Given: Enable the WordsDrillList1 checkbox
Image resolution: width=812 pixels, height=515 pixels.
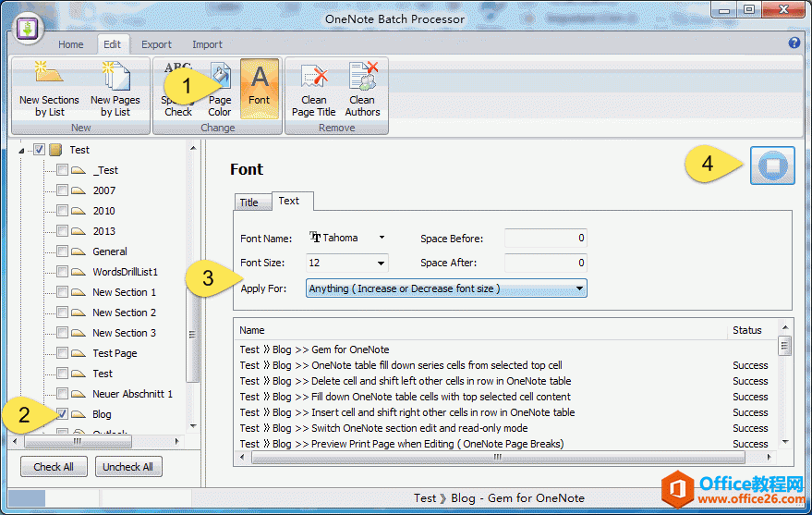Looking at the screenshot, I should 62,272.
